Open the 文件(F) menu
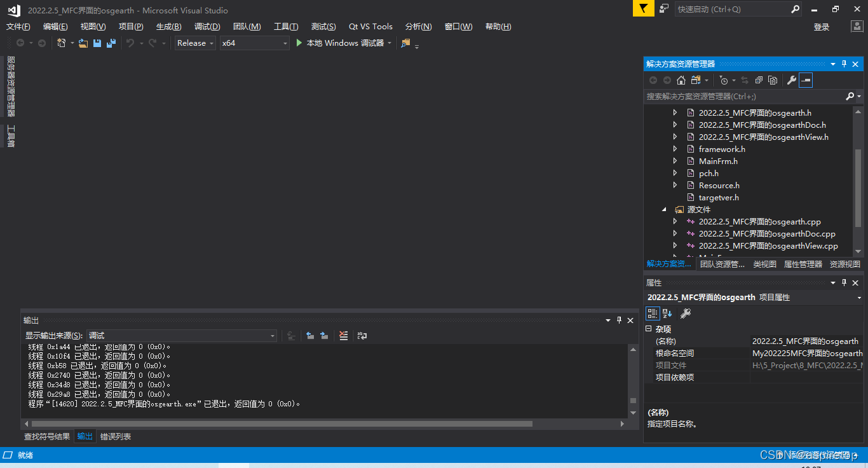868x468 pixels. tap(18, 26)
